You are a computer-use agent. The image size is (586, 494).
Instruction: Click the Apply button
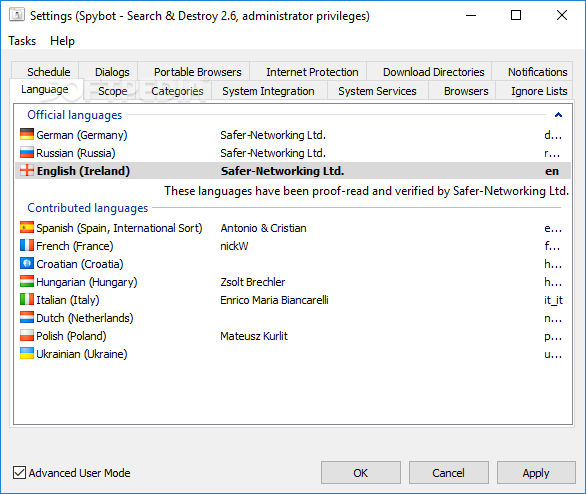(x=536, y=473)
